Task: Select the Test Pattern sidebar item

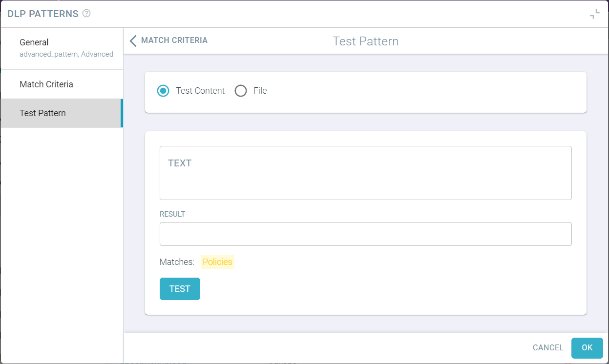Action: pos(62,113)
